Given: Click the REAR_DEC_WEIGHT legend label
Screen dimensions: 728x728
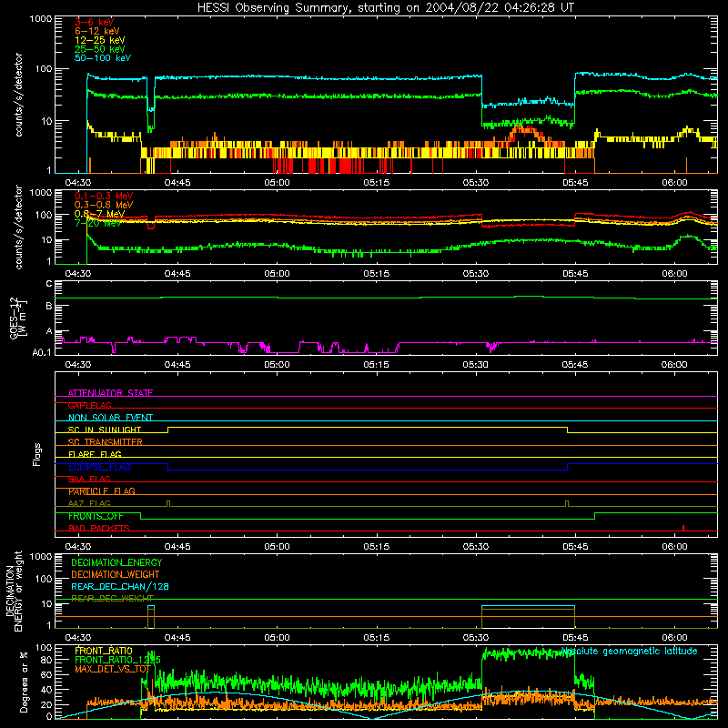Looking at the screenshot, I should point(112,599).
